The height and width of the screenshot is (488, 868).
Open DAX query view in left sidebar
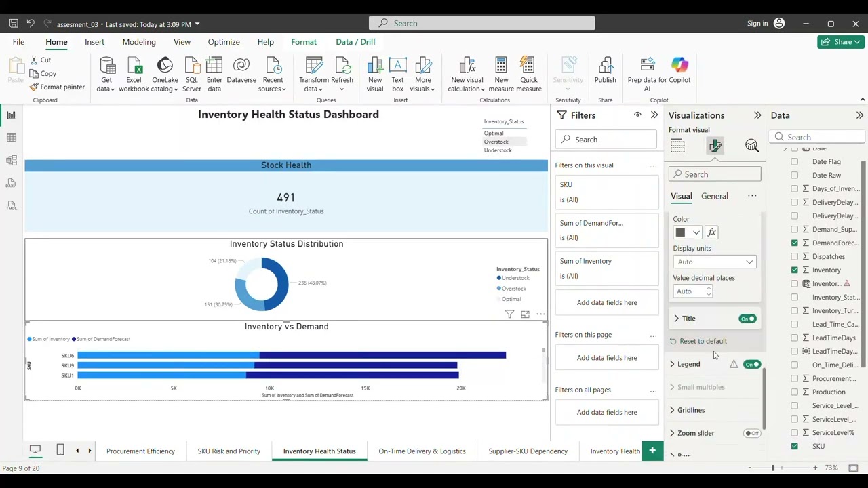pos(12,182)
